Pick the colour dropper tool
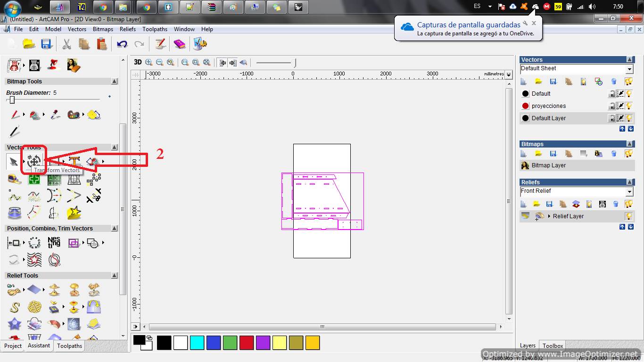 point(55,115)
